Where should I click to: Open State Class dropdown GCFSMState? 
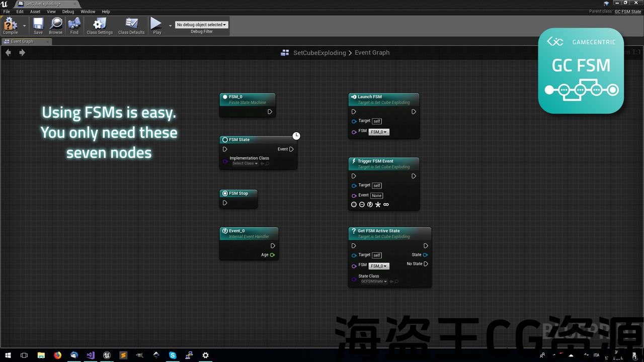coord(374,282)
